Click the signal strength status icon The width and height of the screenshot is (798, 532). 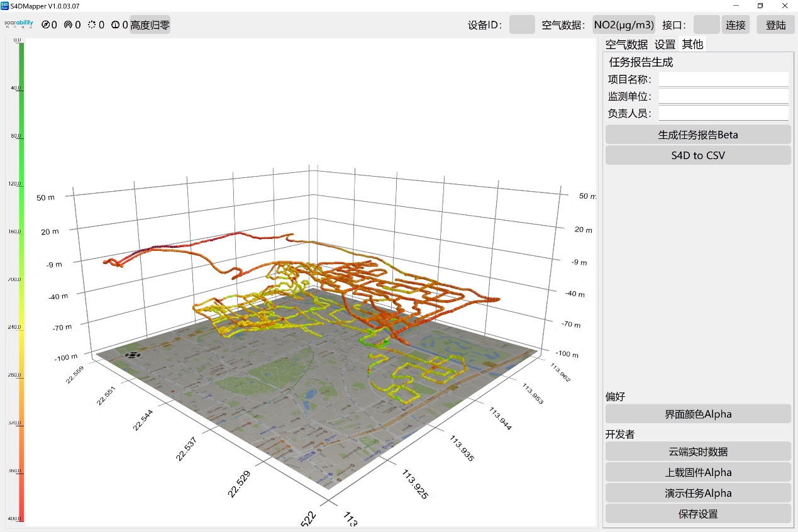(x=68, y=25)
